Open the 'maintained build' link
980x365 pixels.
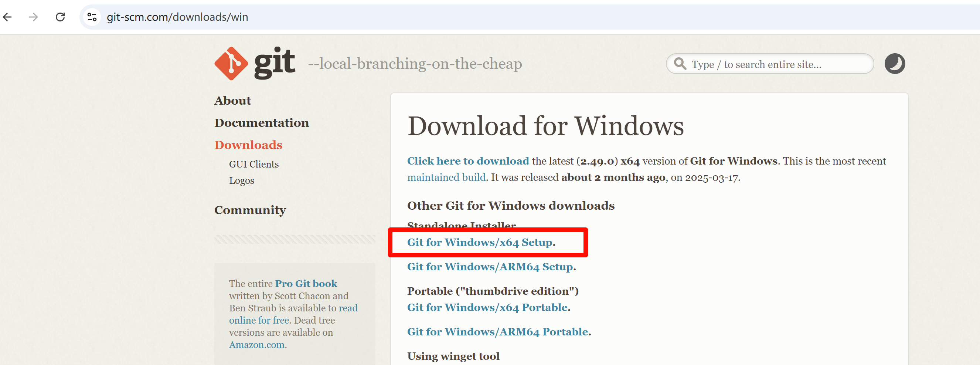click(446, 177)
